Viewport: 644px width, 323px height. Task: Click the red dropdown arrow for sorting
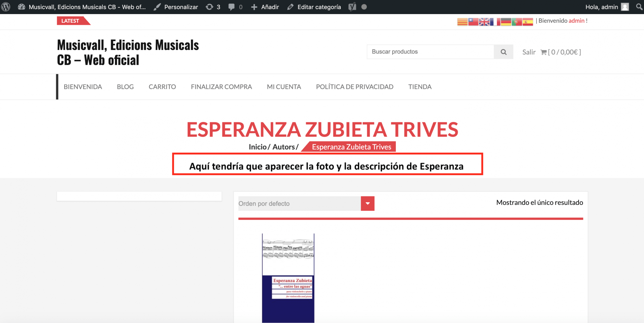(x=367, y=203)
